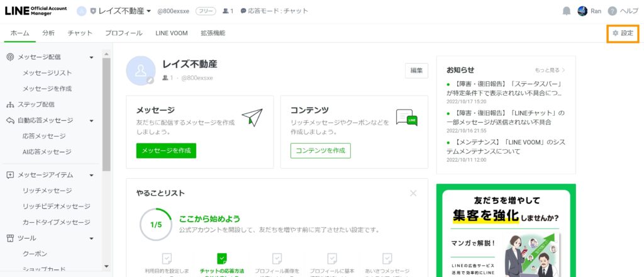Screen dimensions: 644x277
Task: Click the コンテンツを作成 button
Action: 320,150
